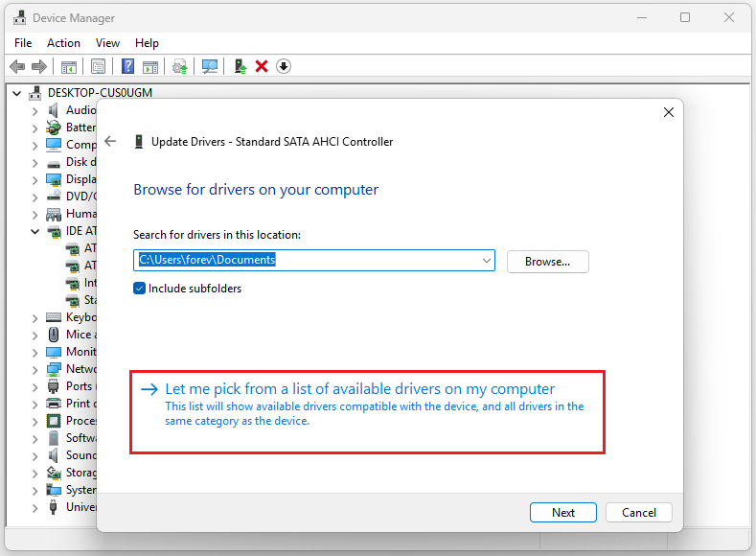Go back using the dialog back arrow
756x556 pixels.
point(110,141)
